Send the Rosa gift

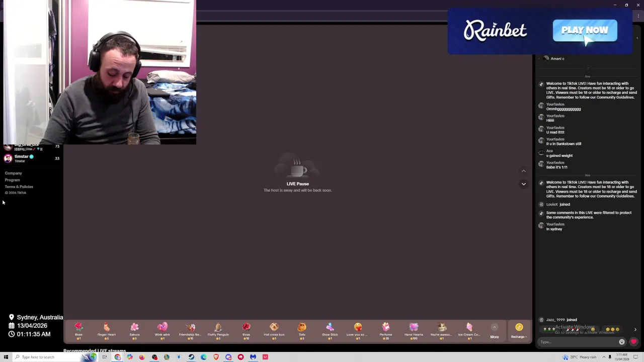click(x=246, y=331)
